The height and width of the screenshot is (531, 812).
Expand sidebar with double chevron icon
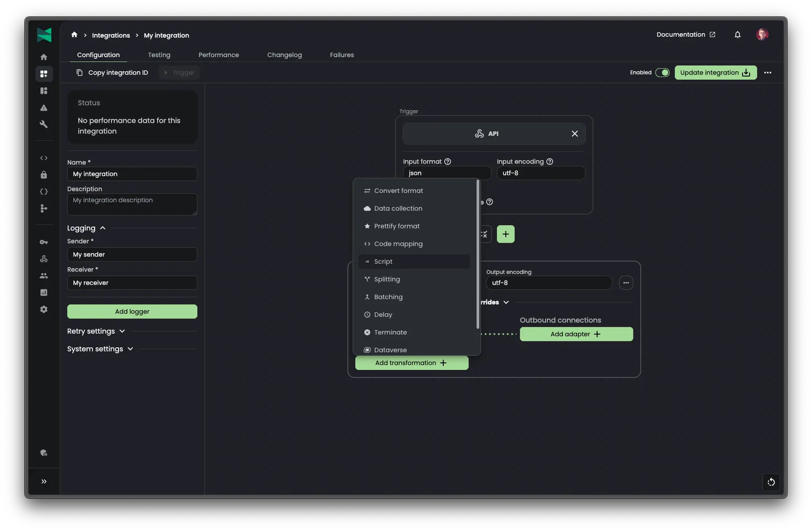point(44,481)
